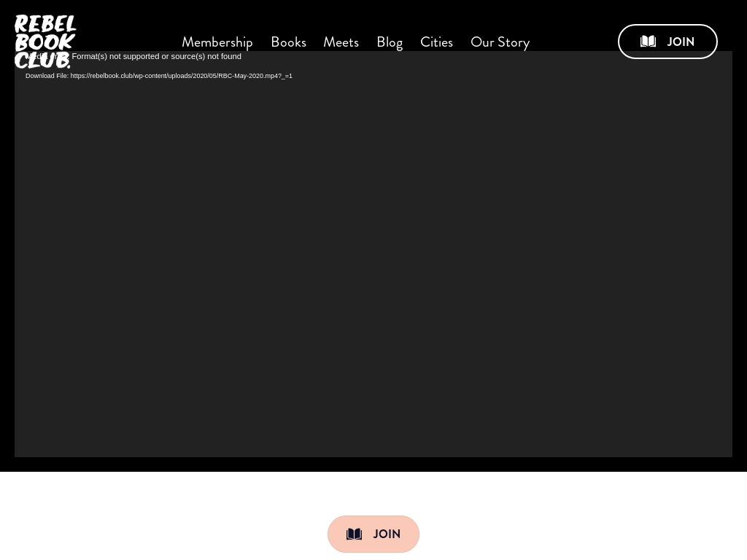
Task: Click the book icon in pink JOIN button
Action: [x=354, y=534]
